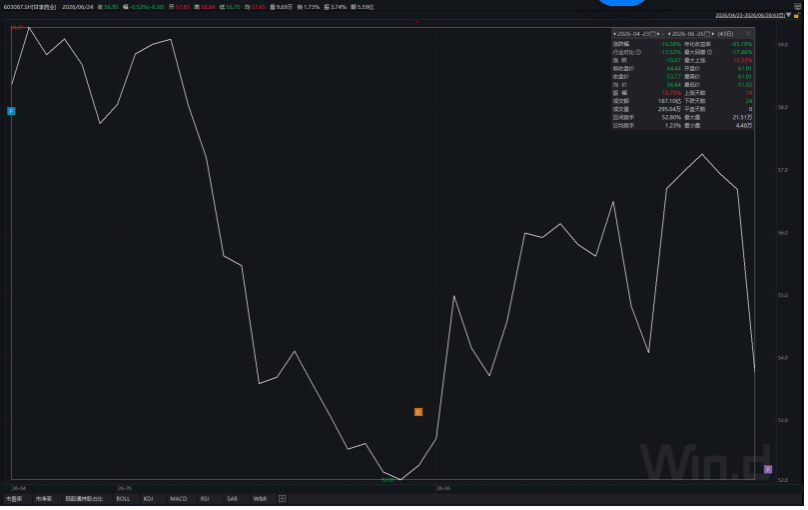Click the 52.80% interval turnover value
This screenshot has width=808, height=510.
click(x=671, y=117)
